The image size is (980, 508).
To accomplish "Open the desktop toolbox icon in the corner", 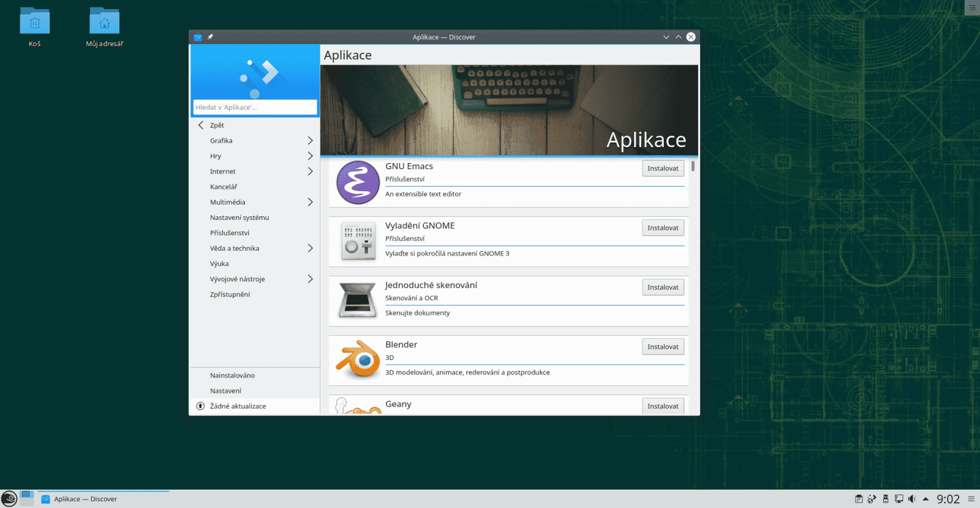I will tap(972, 7).
